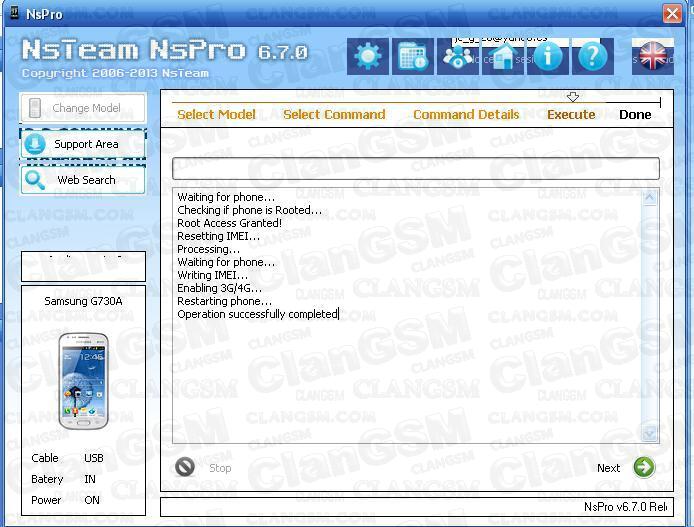
Task: Click the Next label
Action: coord(609,468)
